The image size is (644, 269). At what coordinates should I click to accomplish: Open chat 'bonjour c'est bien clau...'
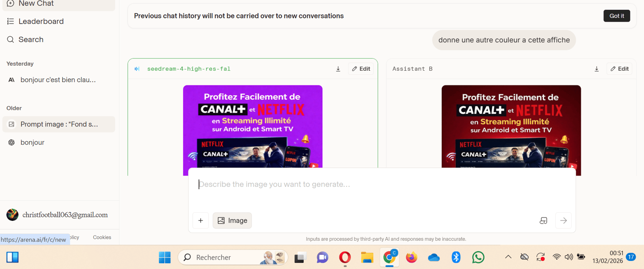click(x=58, y=80)
